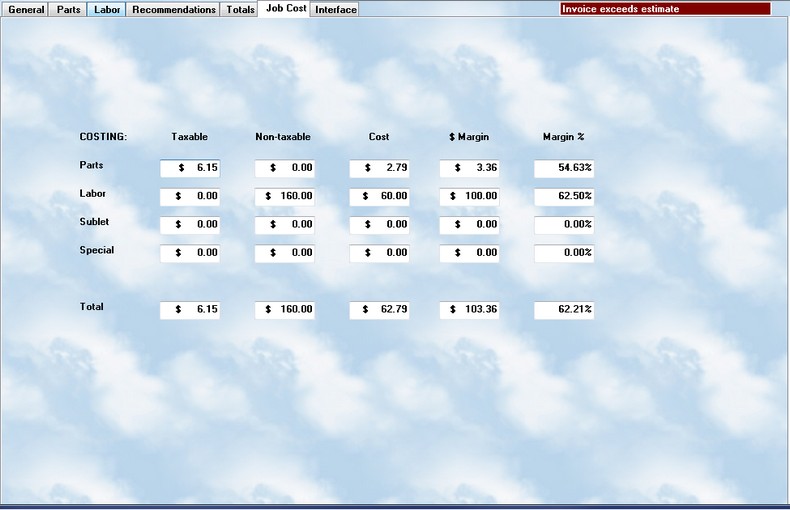
Task: Switch to the Interface tab
Action: pyautogui.click(x=336, y=10)
